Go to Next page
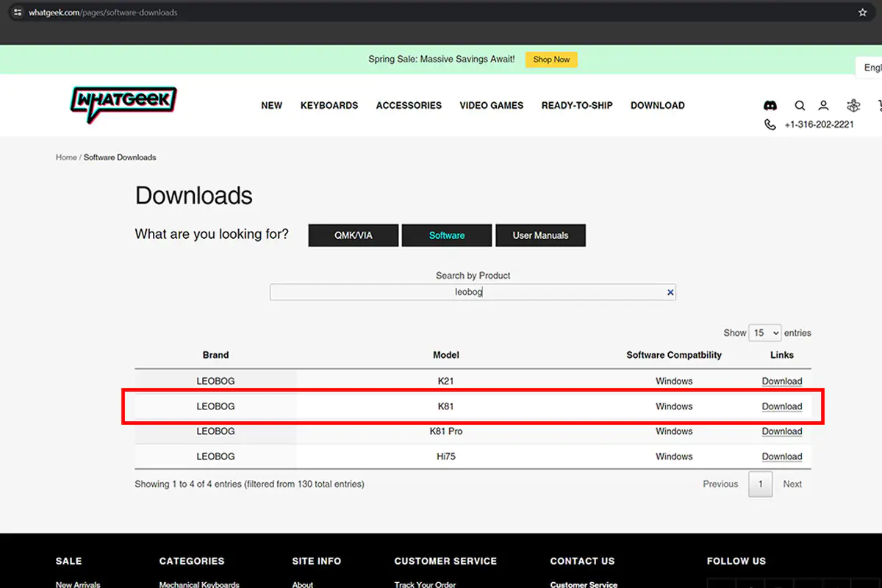 (792, 484)
